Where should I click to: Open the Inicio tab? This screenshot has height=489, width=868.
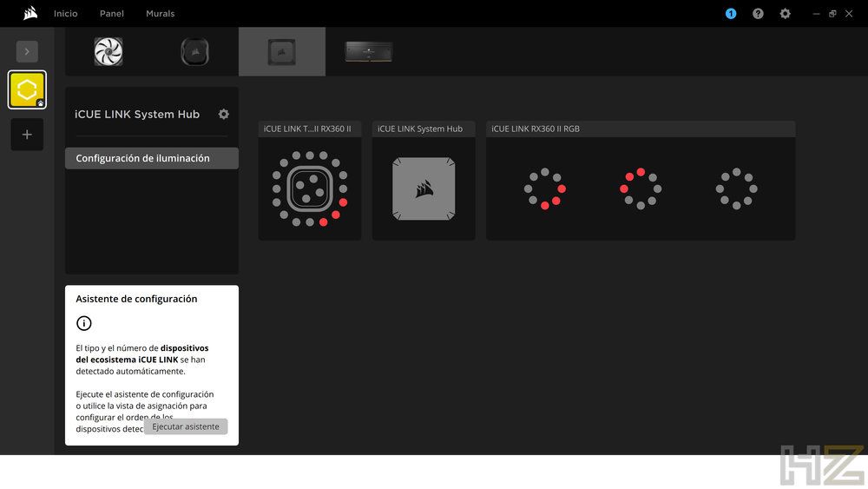[x=65, y=13]
